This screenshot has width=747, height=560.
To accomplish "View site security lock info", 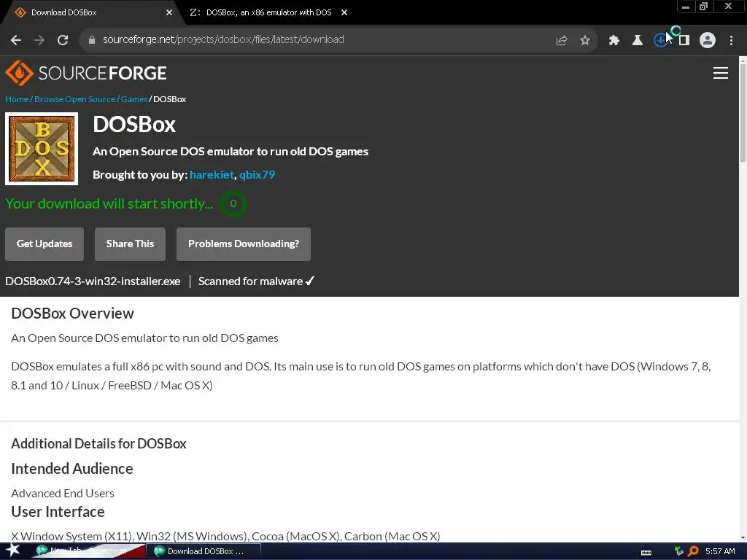I will click(x=91, y=40).
